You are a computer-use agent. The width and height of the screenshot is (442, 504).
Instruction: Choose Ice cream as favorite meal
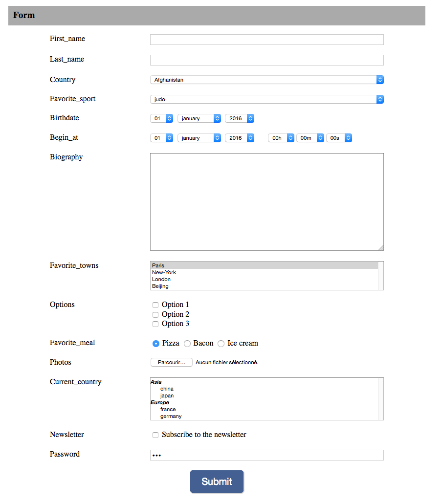tap(221, 344)
